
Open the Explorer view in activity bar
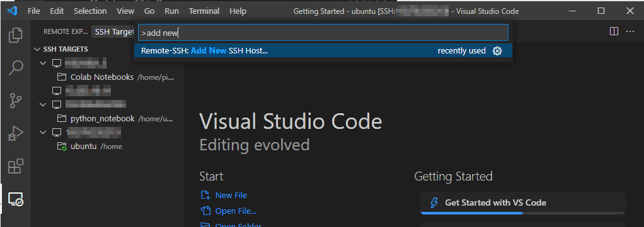[x=16, y=35]
